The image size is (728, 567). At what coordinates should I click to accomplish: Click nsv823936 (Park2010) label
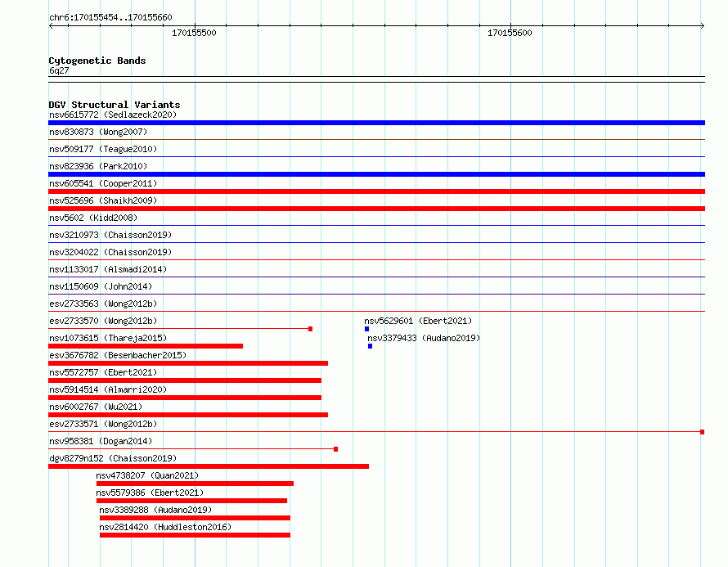(98, 166)
